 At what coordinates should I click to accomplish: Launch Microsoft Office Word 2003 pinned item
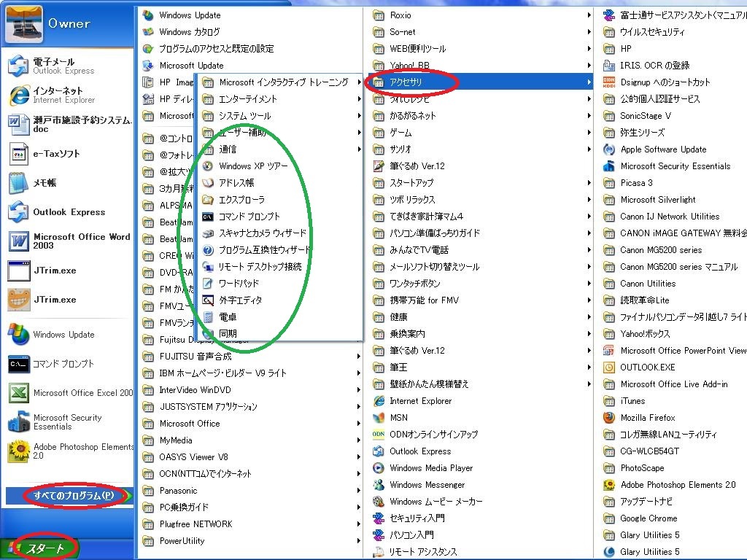click(x=69, y=241)
